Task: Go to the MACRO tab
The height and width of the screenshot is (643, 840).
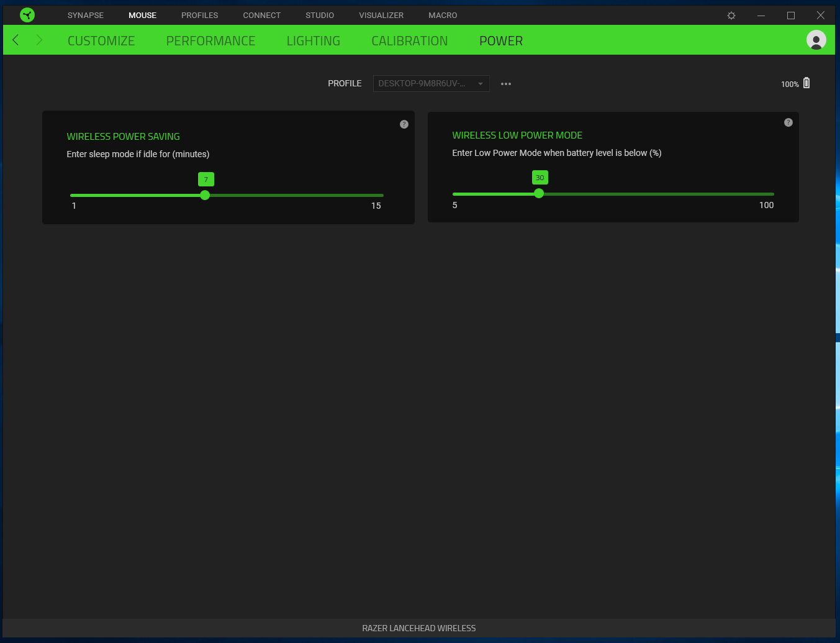Action: pyautogui.click(x=442, y=15)
